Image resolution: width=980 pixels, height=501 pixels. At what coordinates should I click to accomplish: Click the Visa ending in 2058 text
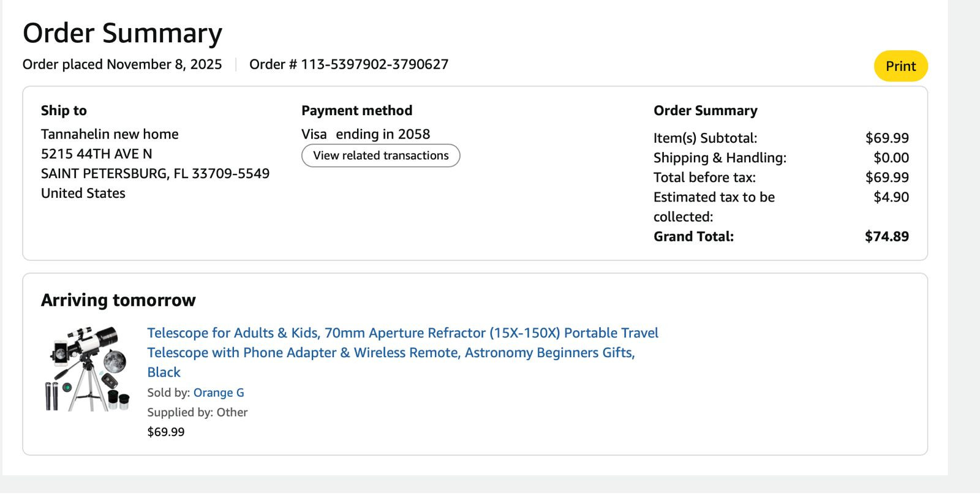tap(365, 134)
